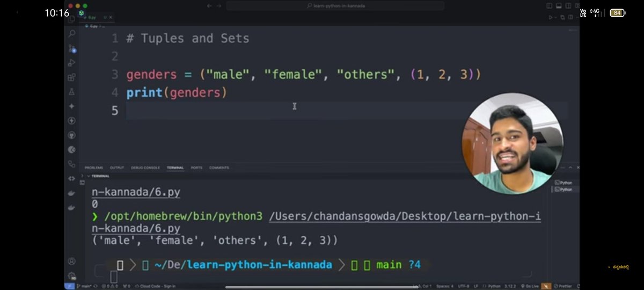Open the Testing flask view
The image size is (644, 290).
[72, 92]
